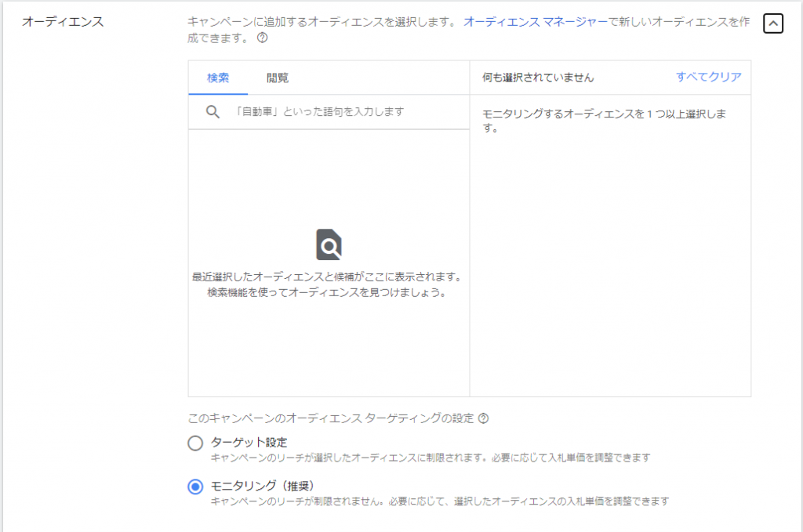Image resolution: width=803 pixels, height=532 pixels.
Task: Click すべてクリア to clear selections
Action: (708, 78)
